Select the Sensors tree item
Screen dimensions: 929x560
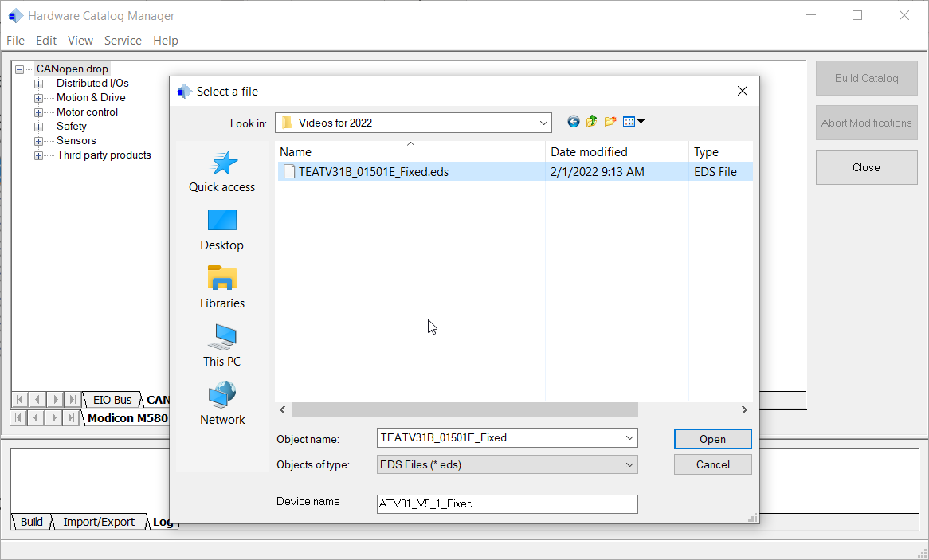point(76,141)
